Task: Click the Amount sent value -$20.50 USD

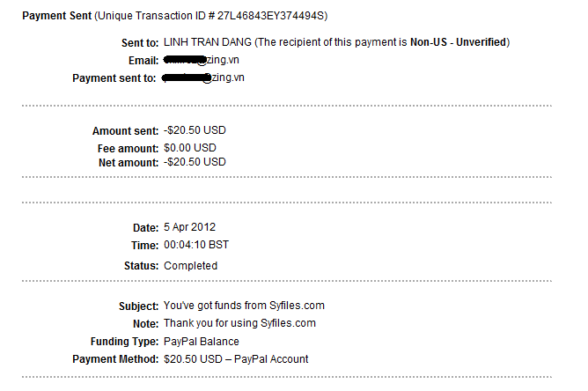Action: (195, 130)
